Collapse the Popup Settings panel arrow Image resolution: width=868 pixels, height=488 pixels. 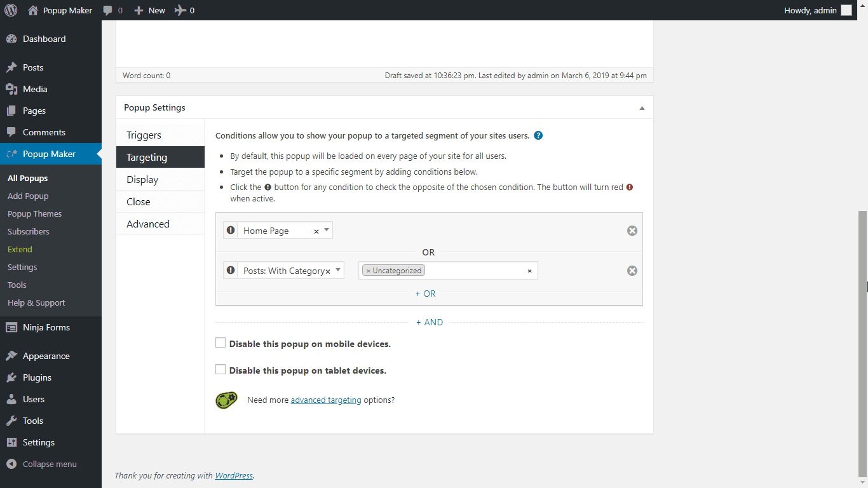click(x=642, y=108)
